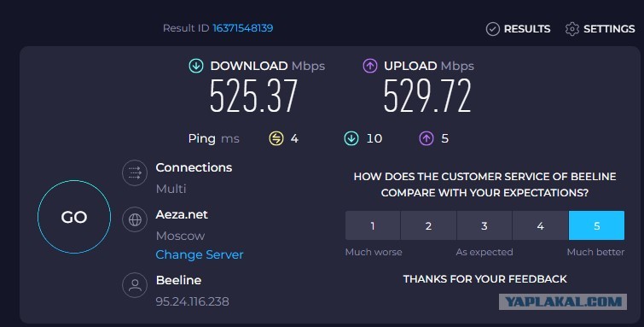The width and height of the screenshot is (644, 327).
Task: Click the download arrow icon beside DOWNLOAD Mbps
Action: pos(196,66)
